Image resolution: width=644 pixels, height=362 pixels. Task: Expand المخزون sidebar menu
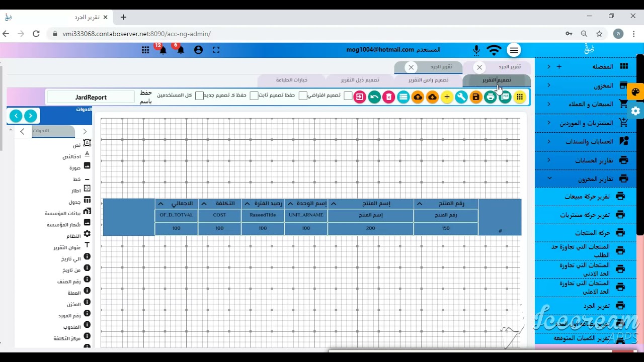[x=586, y=85]
